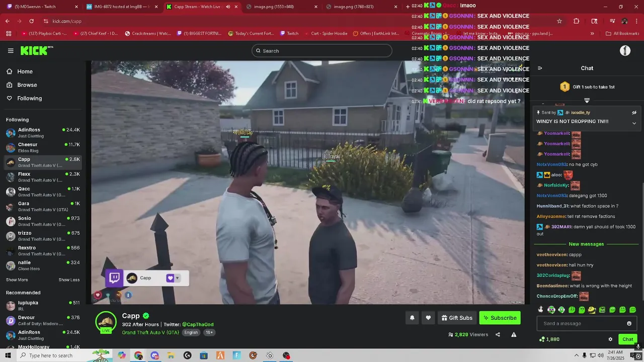Open Qacc channel in Following list
The height and width of the screenshot is (362, 644).
click(43, 192)
